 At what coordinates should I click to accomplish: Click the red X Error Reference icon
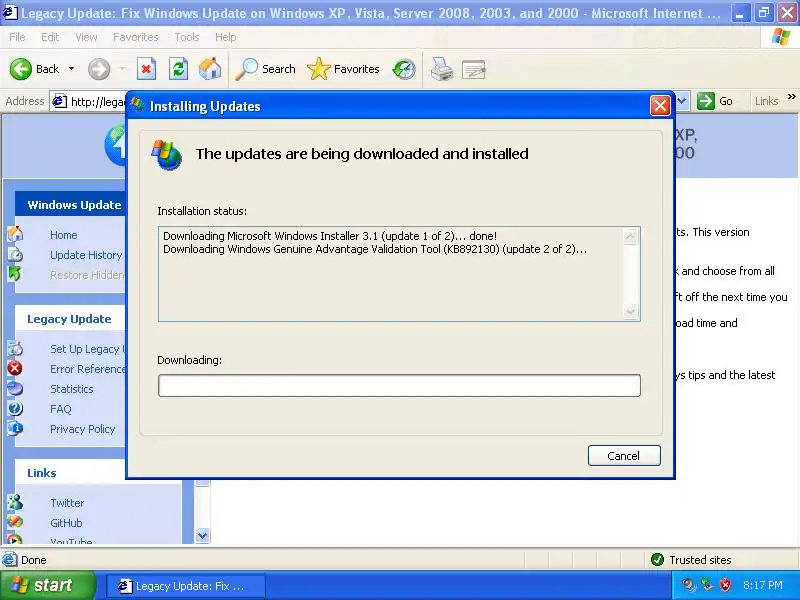[15, 368]
